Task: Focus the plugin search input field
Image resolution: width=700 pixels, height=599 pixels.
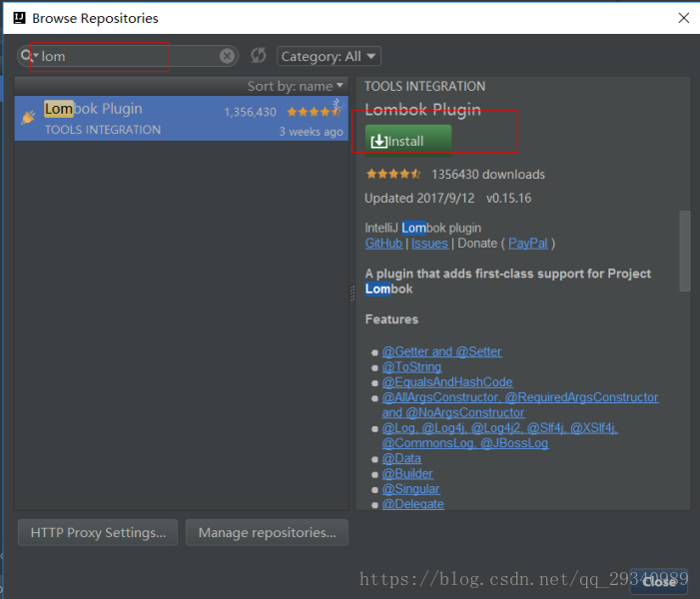Action: [128, 56]
